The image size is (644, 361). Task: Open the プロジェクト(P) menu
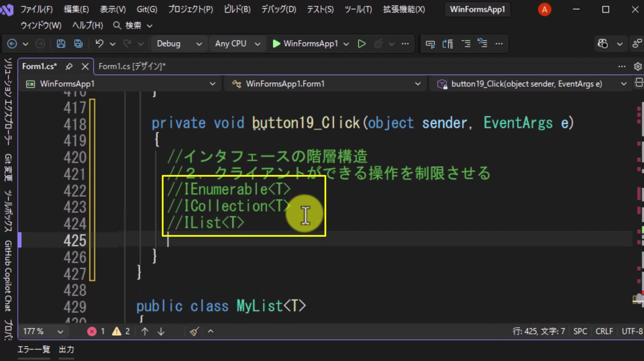coord(190,9)
